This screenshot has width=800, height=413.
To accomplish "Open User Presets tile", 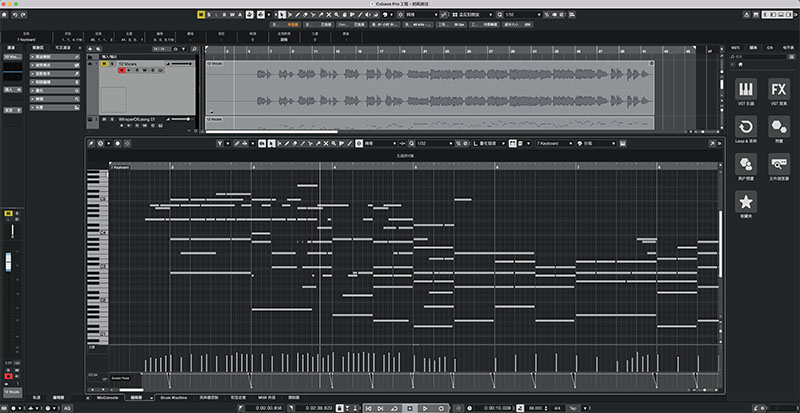I will pos(746,164).
